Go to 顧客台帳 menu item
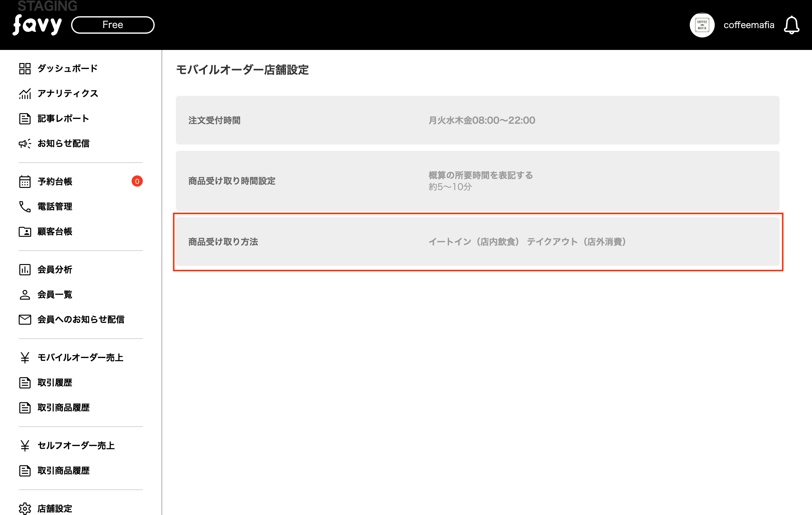812x515 pixels. (x=55, y=232)
